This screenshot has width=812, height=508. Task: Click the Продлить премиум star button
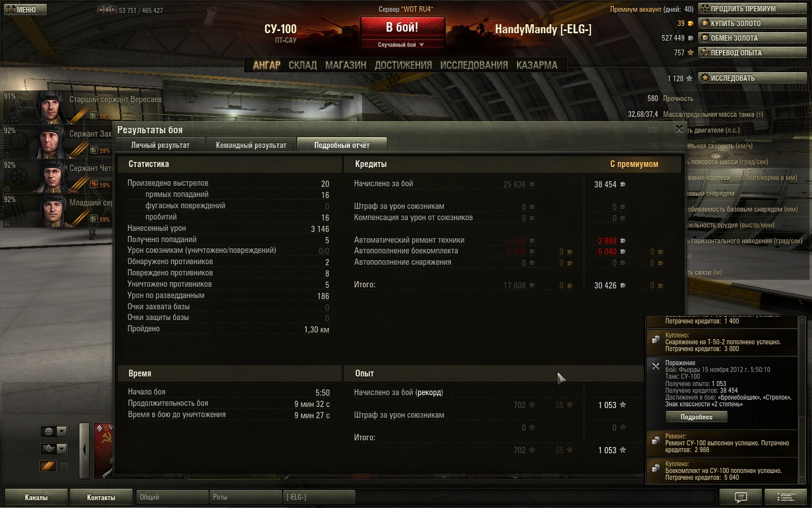pos(752,8)
